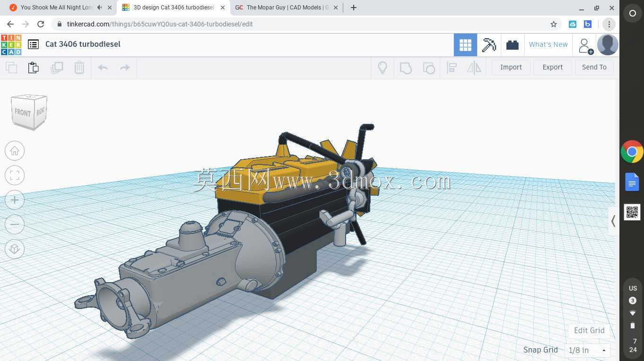
Task: Toggle orthographic perspective view cube icon
Action: [x=15, y=249]
